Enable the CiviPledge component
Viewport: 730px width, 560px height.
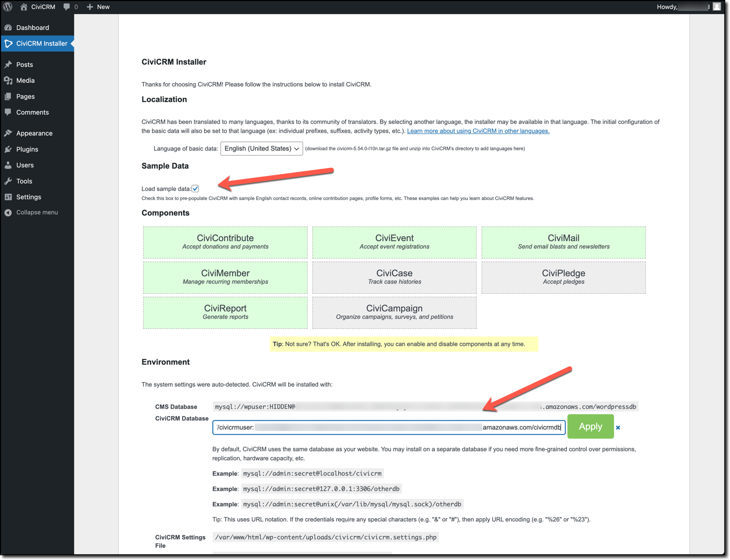click(564, 277)
